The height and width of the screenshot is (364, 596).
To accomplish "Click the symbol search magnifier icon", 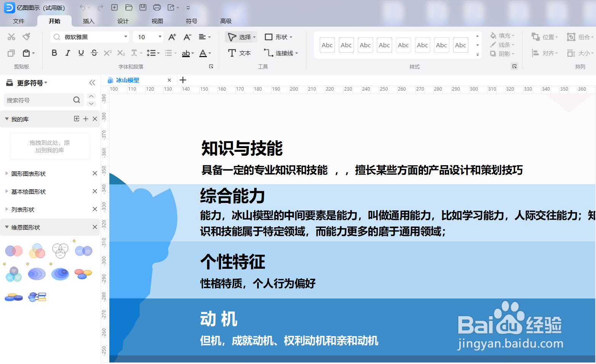I will coord(77,100).
